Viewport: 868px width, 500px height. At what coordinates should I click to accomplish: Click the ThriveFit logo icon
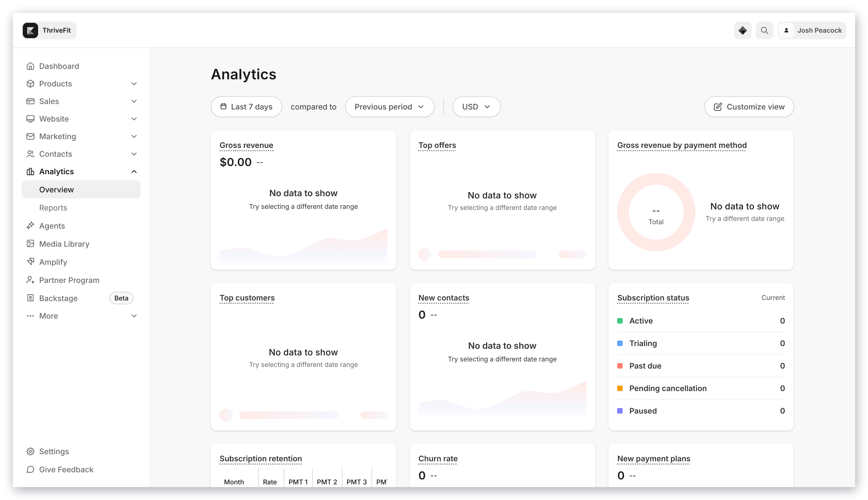point(30,30)
